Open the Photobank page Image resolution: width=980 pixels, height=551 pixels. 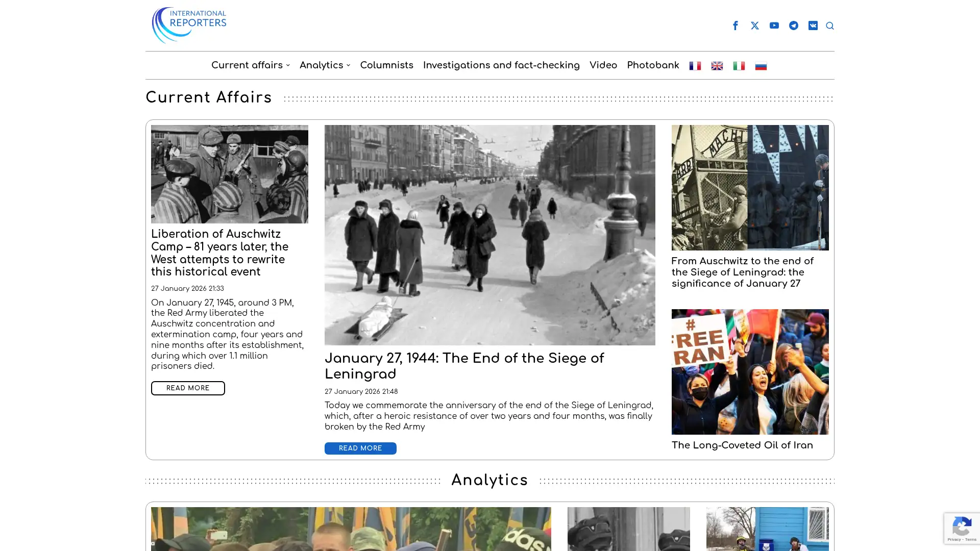pyautogui.click(x=653, y=65)
